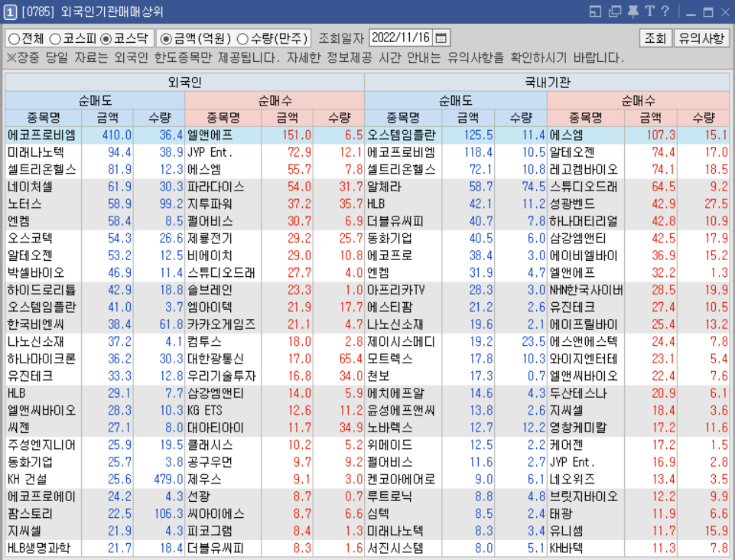
Task: Select 대한광통신 in the list
Action: pyautogui.click(x=216, y=359)
